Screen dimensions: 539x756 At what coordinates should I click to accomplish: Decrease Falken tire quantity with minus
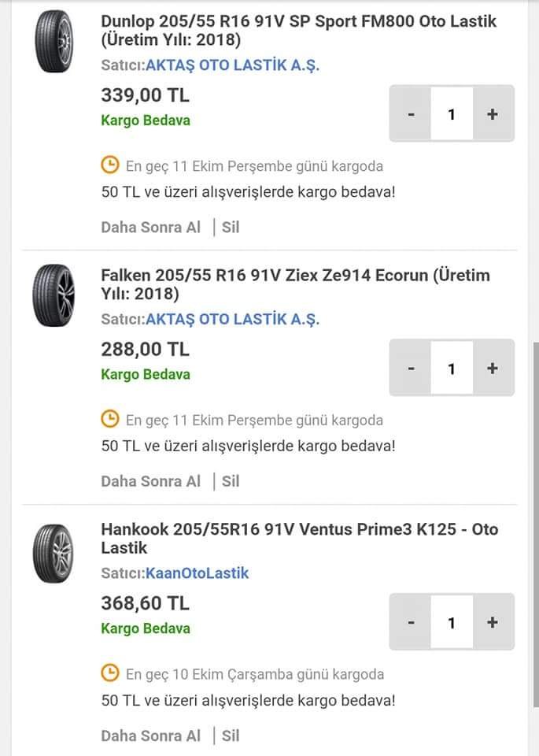411,368
